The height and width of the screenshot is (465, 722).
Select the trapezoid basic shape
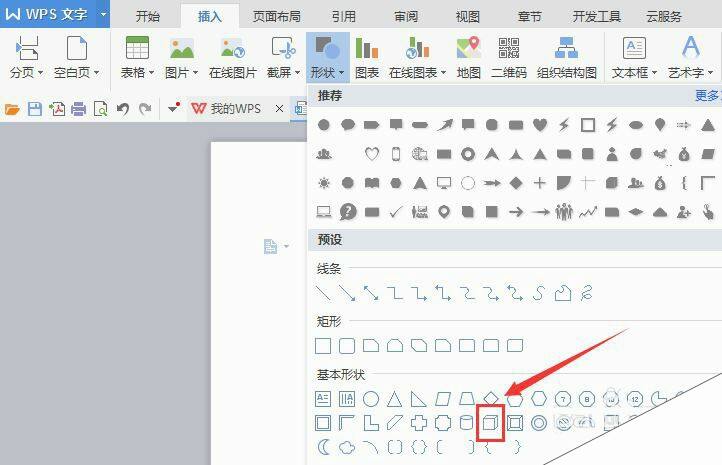pyautogui.click(x=467, y=399)
